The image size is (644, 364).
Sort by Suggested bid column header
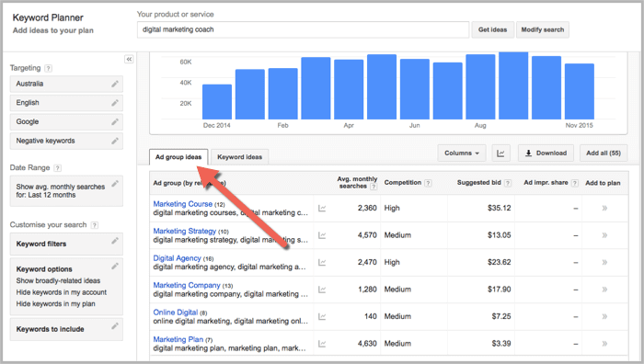click(x=479, y=183)
